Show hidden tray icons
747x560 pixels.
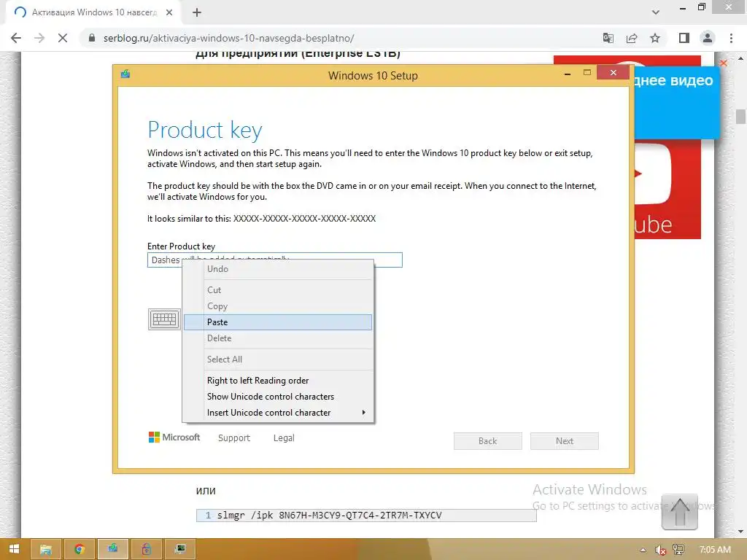coord(643,550)
